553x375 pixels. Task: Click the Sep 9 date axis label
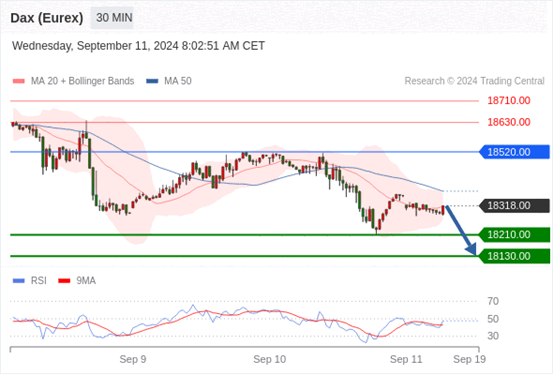tap(133, 359)
